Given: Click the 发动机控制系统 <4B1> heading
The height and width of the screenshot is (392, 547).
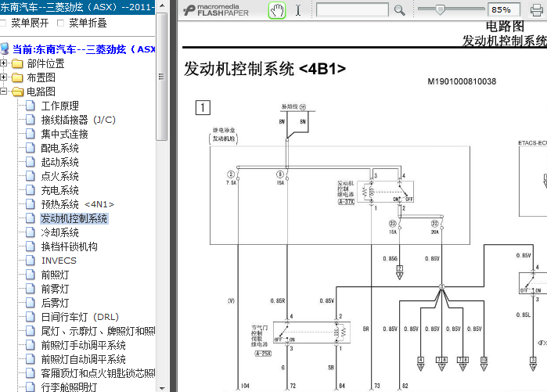Looking at the screenshot, I should click(x=265, y=69).
